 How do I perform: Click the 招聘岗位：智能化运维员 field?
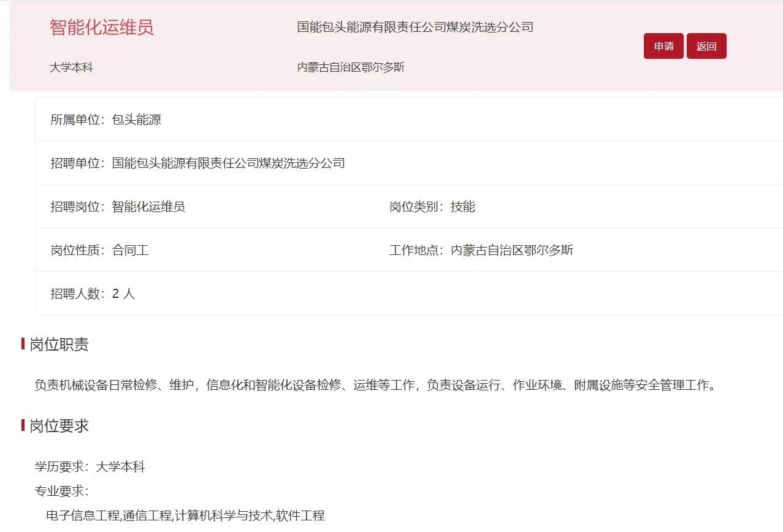coord(118,207)
